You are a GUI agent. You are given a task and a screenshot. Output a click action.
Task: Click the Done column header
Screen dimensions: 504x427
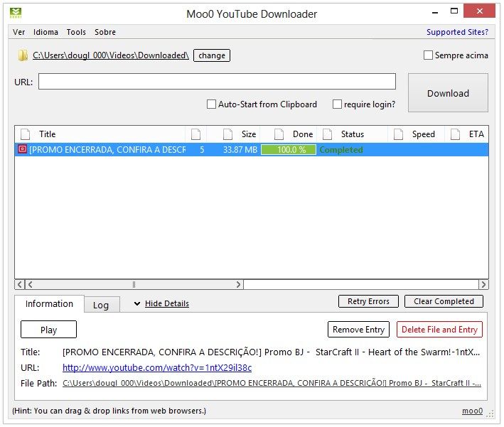pyautogui.click(x=289, y=134)
